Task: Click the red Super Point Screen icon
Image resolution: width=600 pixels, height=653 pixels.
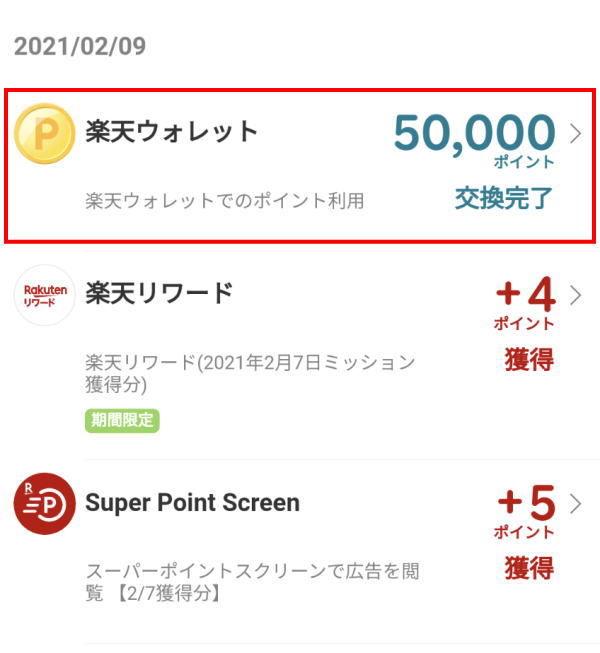Action: [x=45, y=504]
